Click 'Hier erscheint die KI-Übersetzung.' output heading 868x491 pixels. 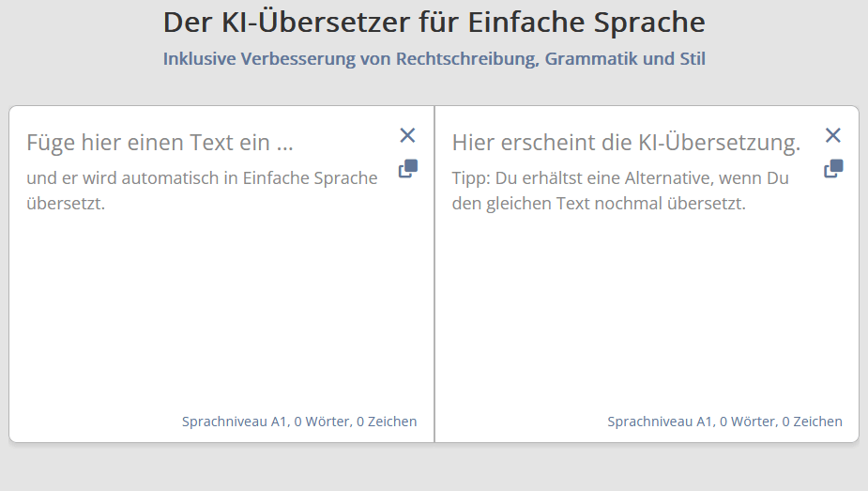tap(625, 143)
